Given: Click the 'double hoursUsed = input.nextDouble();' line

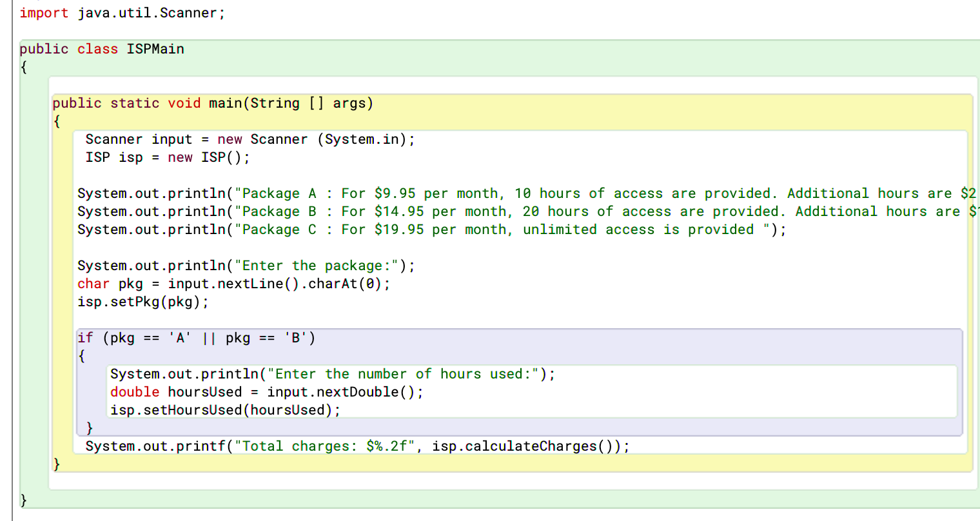Looking at the screenshot, I should click(267, 392).
